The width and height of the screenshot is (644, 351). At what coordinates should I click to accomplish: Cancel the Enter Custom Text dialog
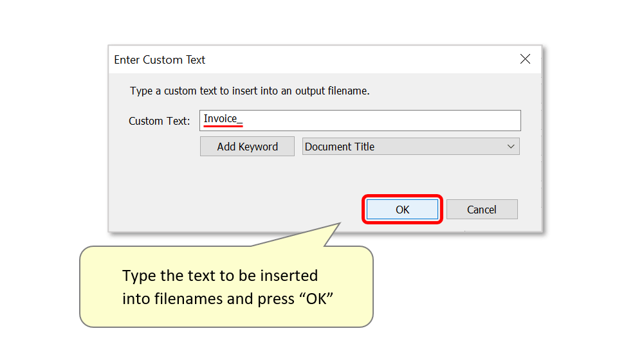tap(482, 210)
